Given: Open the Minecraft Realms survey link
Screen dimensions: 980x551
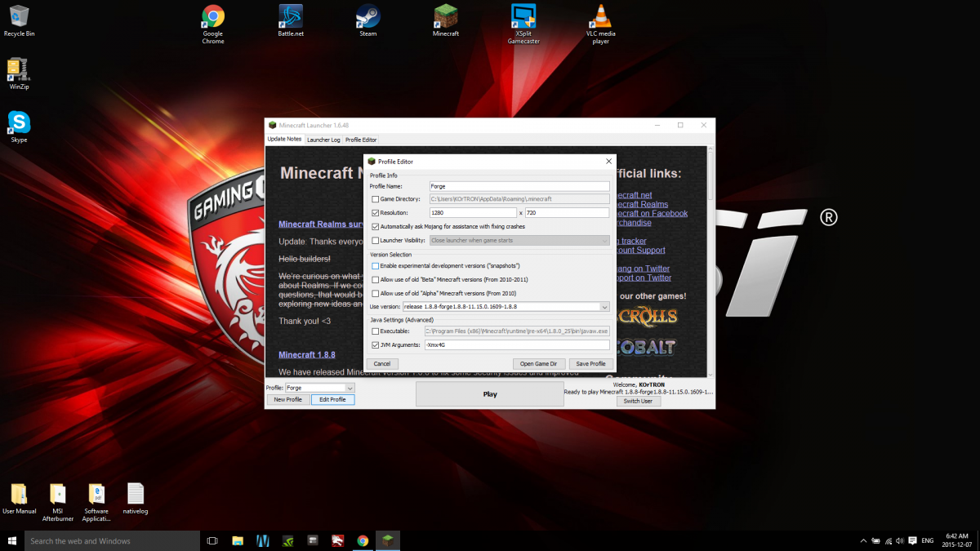Looking at the screenshot, I should (x=321, y=224).
